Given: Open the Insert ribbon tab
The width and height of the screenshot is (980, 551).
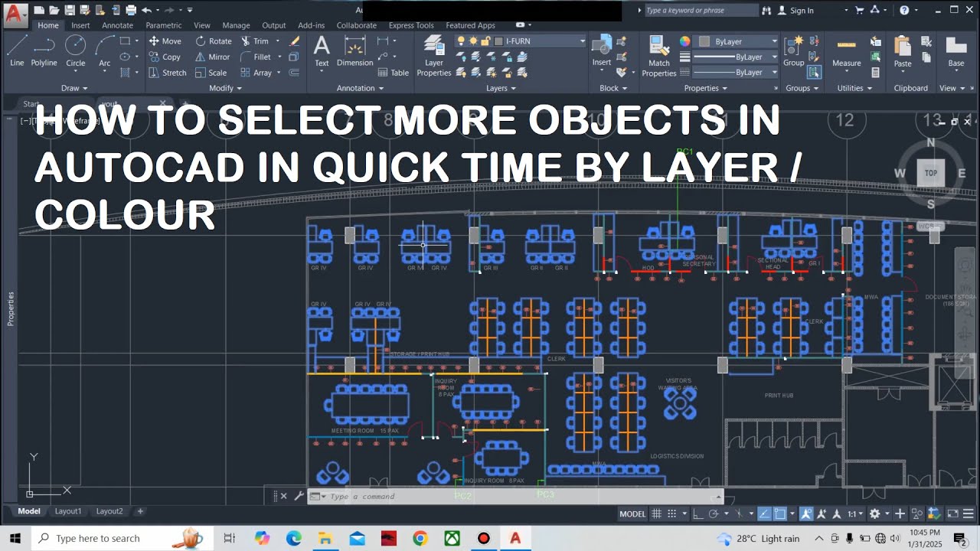Looking at the screenshot, I should click(80, 25).
